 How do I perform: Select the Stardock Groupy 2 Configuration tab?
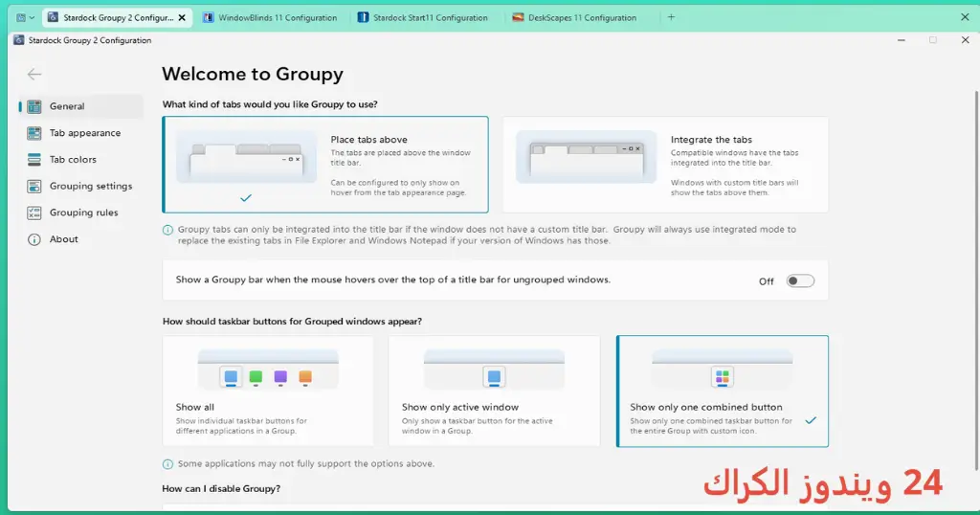click(118, 17)
